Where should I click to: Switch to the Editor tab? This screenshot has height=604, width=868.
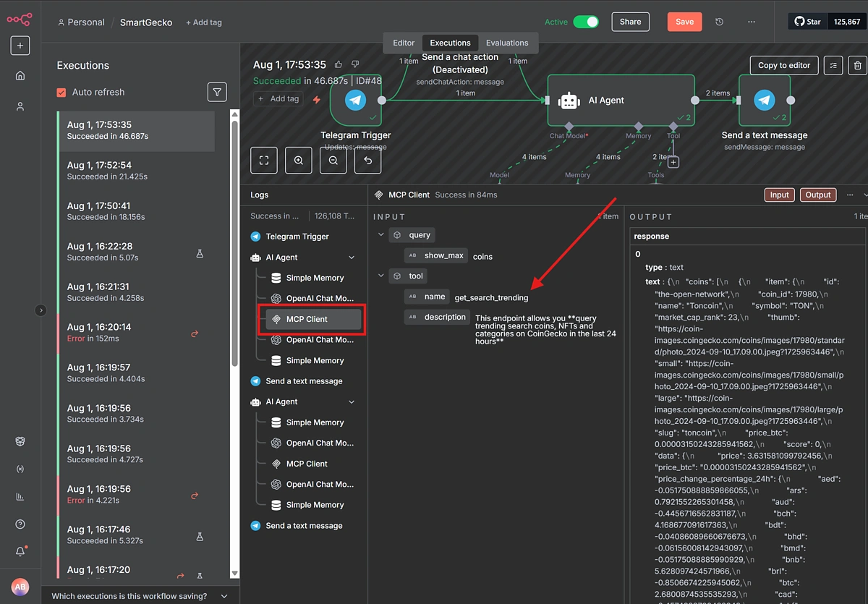404,43
